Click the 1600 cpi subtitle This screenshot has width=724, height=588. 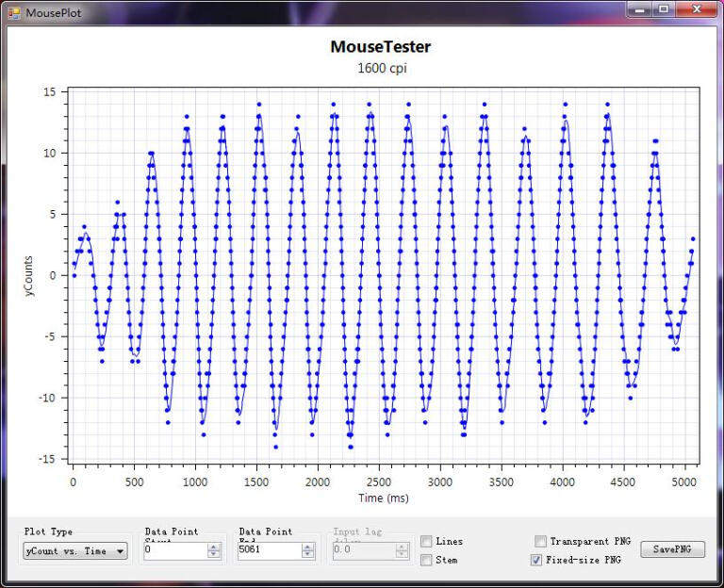382,68
